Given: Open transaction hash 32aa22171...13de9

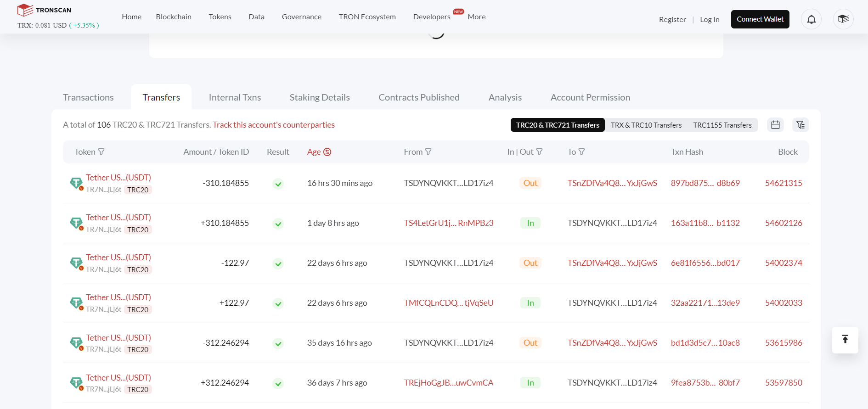Looking at the screenshot, I should click(705, 303).
